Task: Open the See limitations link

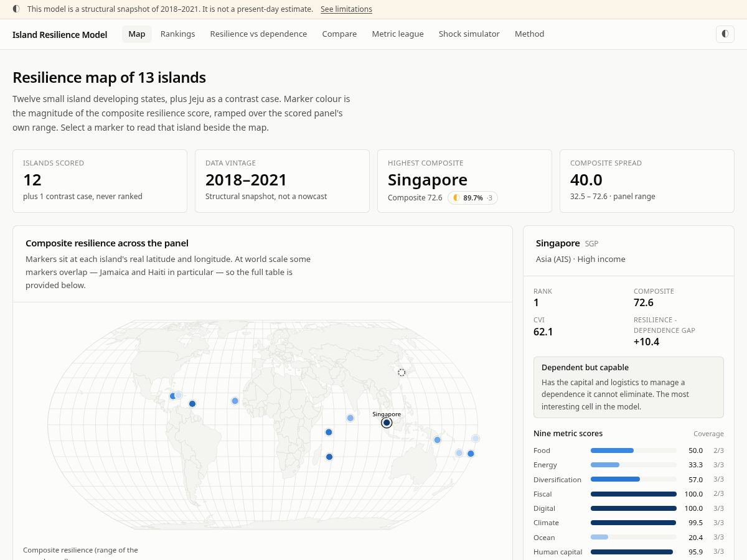Action: tap(346, 9)
